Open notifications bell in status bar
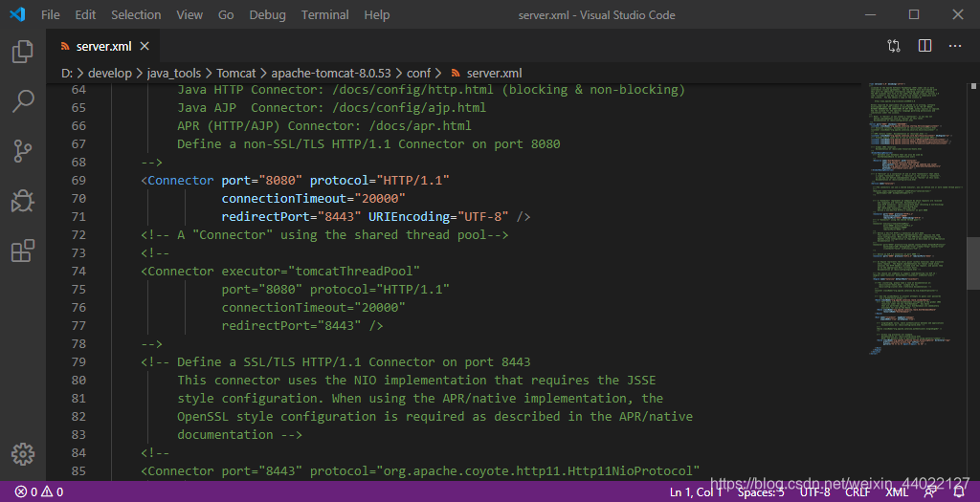Screen dimensions: 980x502 pyautogui.click(x=959, y=492)
